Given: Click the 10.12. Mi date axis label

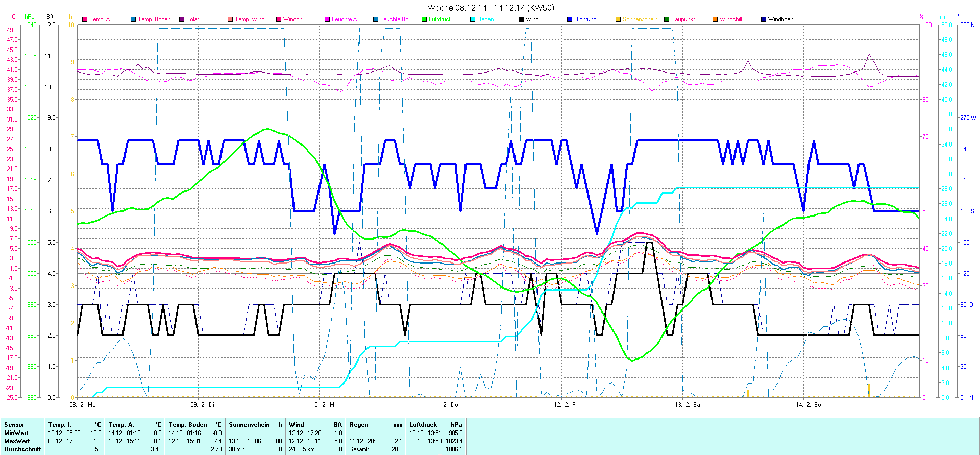Looking at the screenshot, I should 324,405.
